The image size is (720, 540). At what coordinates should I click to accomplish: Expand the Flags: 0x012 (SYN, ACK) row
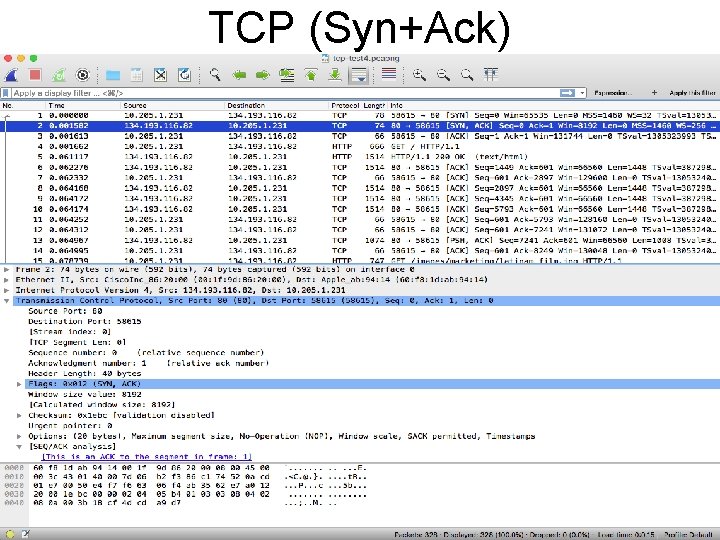click(19, 384)
